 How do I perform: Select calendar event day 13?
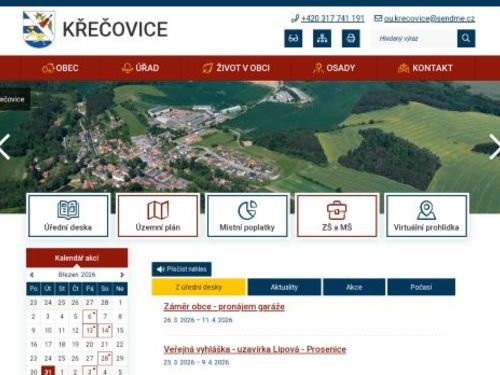90,330
